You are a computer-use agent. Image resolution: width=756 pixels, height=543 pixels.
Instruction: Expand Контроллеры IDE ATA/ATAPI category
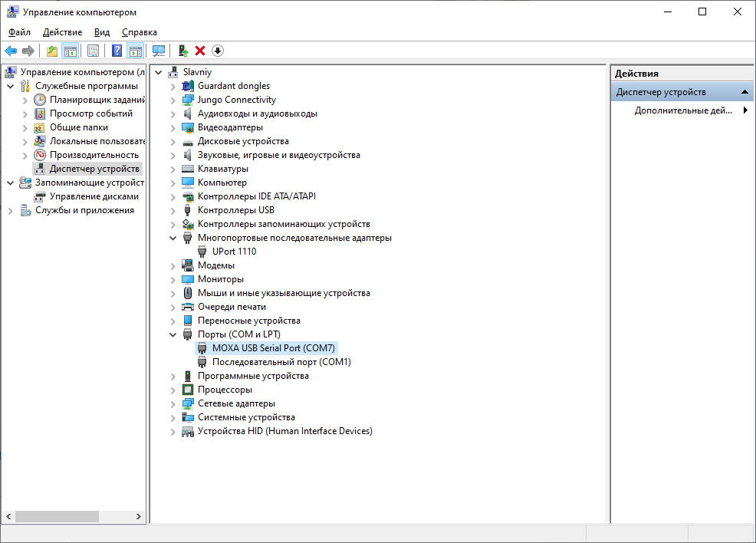[x=173, y=197]
